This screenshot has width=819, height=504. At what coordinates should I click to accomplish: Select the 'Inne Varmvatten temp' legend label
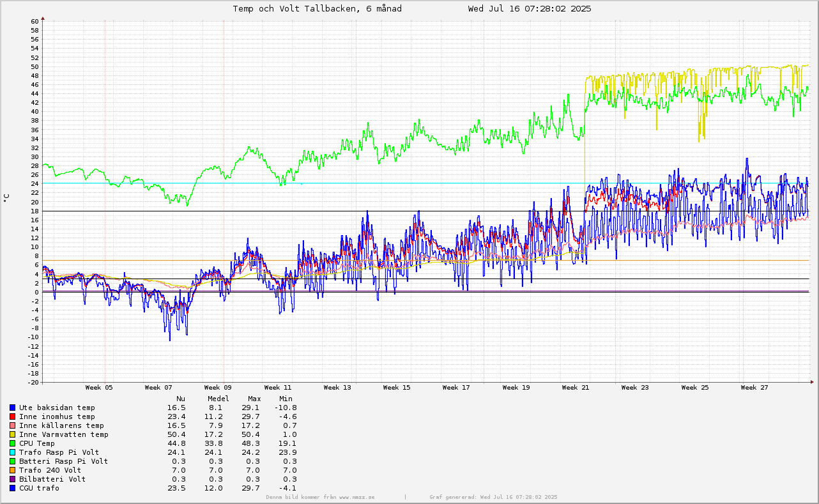[64, 434]
